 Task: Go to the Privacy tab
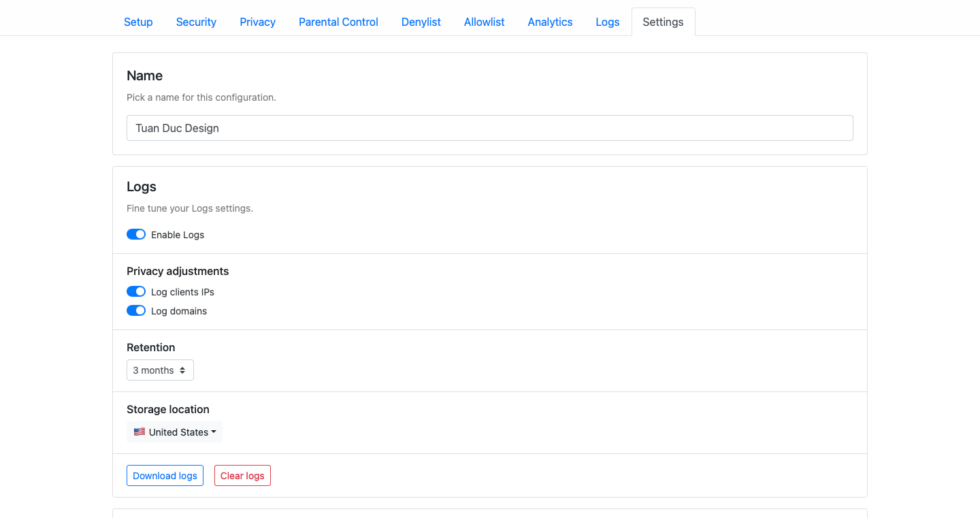257,22
